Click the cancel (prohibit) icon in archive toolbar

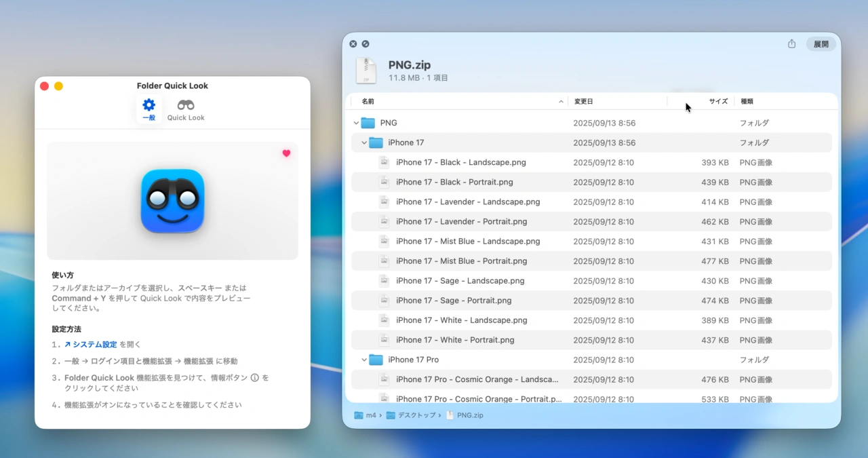click(365, 43)
